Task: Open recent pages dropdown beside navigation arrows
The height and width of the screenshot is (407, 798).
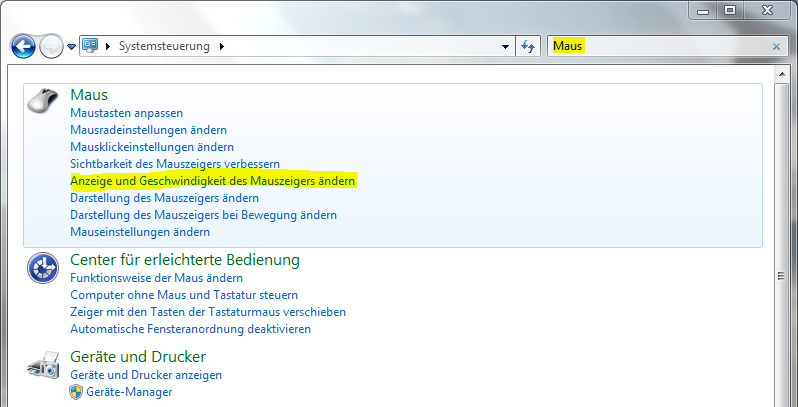Action: point(71,47)
